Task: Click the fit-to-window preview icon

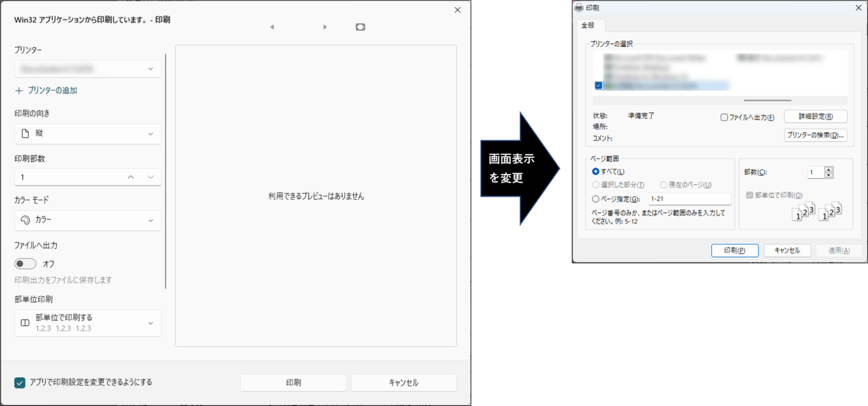Action: coord(361,27)
